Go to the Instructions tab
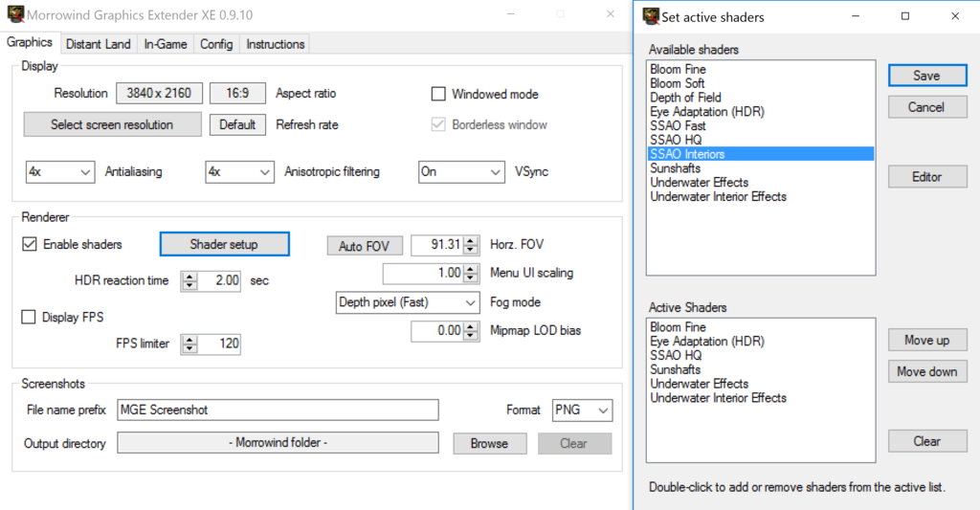980x510 pixels. click(275, 44)
